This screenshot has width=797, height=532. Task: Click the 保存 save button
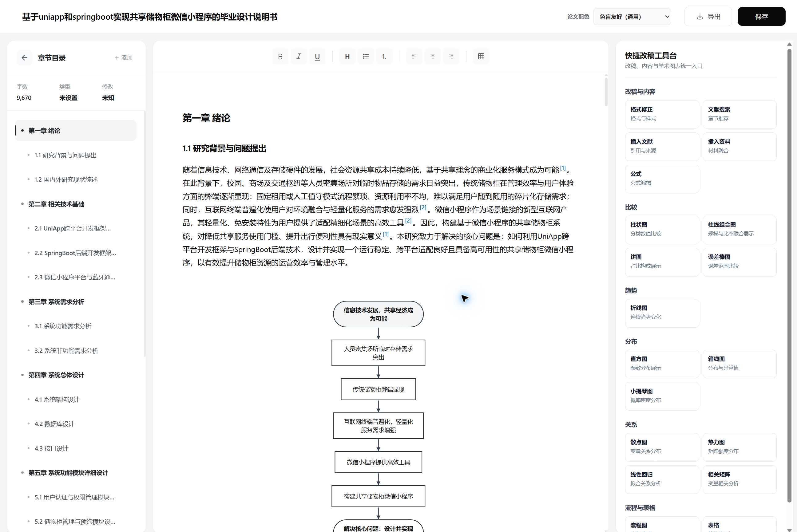pos(761,17)
